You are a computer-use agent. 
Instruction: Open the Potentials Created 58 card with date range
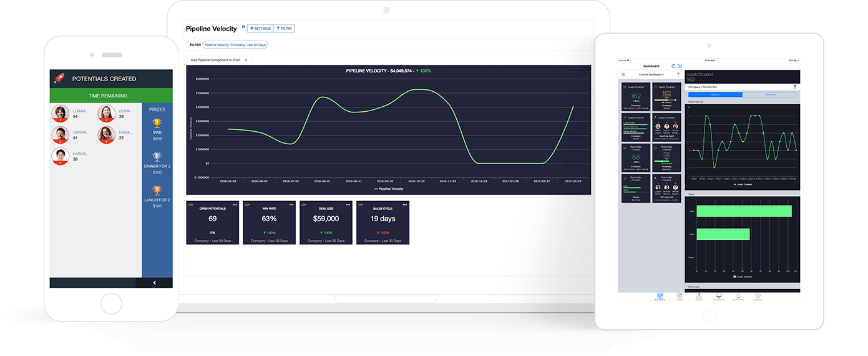[x=636, y=158]
